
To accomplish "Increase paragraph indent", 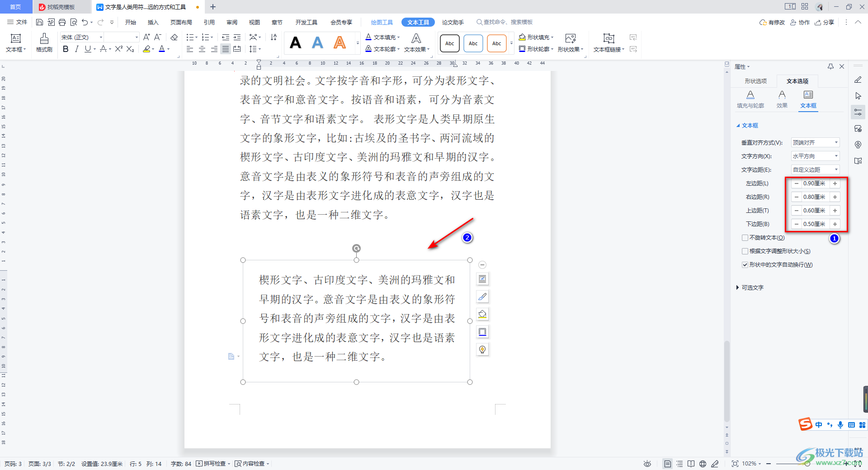I will [x=237, y=37].
